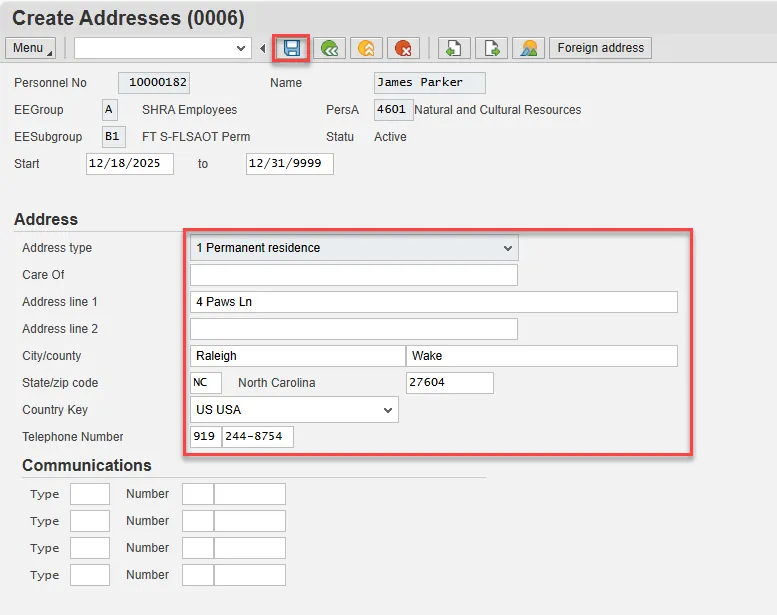Click the Care Of input field
777x615 pixels.
(354, 275)
